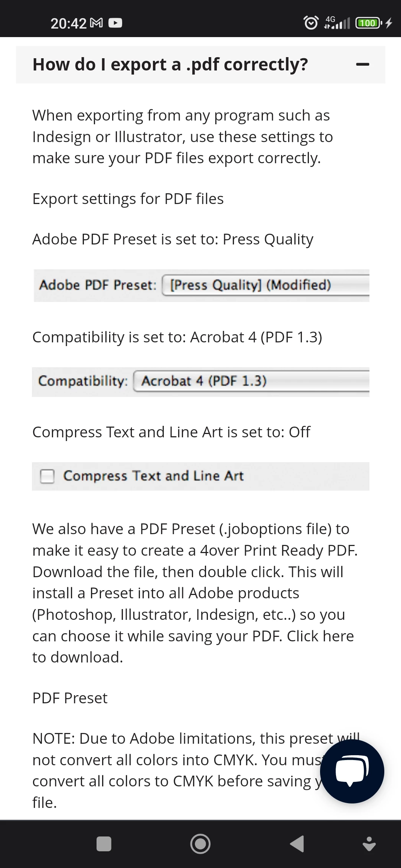The height and width of the screenshot is (868, 401).
Task: Tap the battery indicator icon
Action: click(x=369, y=23)
